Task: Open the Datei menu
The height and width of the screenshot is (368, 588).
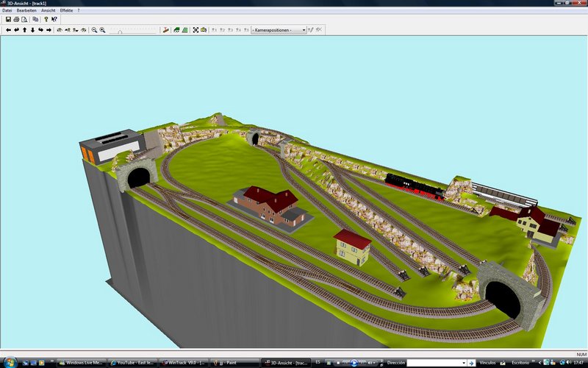Action: 7,10
